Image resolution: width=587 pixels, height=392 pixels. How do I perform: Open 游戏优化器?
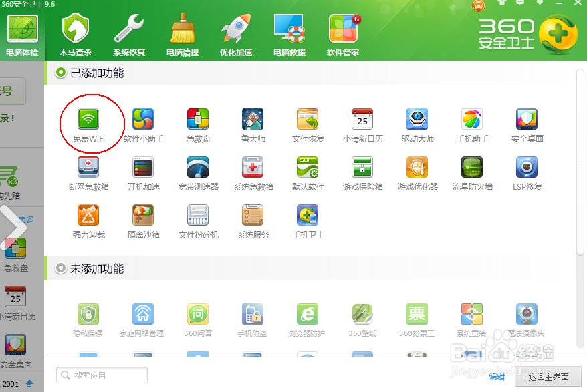pyautogui.click(x=417, y=174)
